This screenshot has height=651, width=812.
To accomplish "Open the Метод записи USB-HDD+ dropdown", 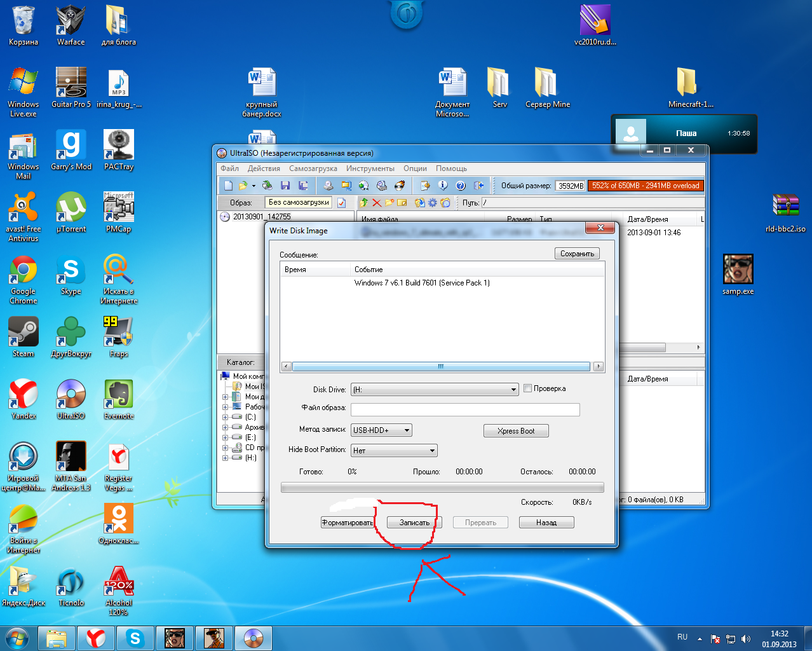I will pos(381,430).
